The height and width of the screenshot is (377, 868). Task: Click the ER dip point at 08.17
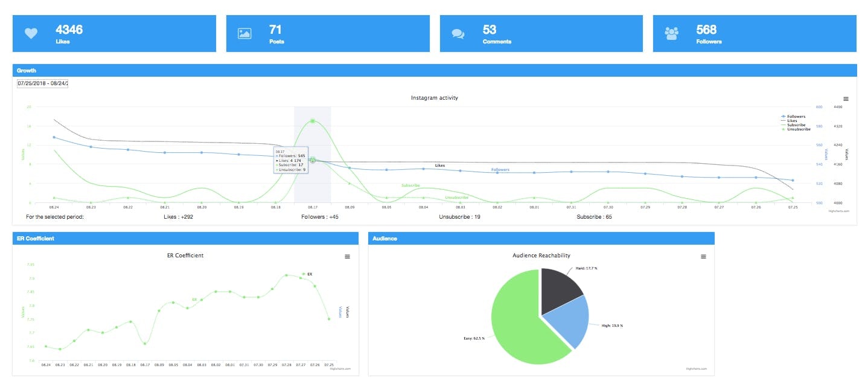tap(145, 343)
